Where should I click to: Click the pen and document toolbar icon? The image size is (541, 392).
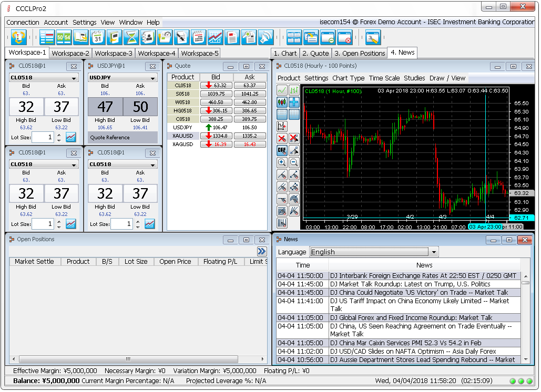[182, 37]
